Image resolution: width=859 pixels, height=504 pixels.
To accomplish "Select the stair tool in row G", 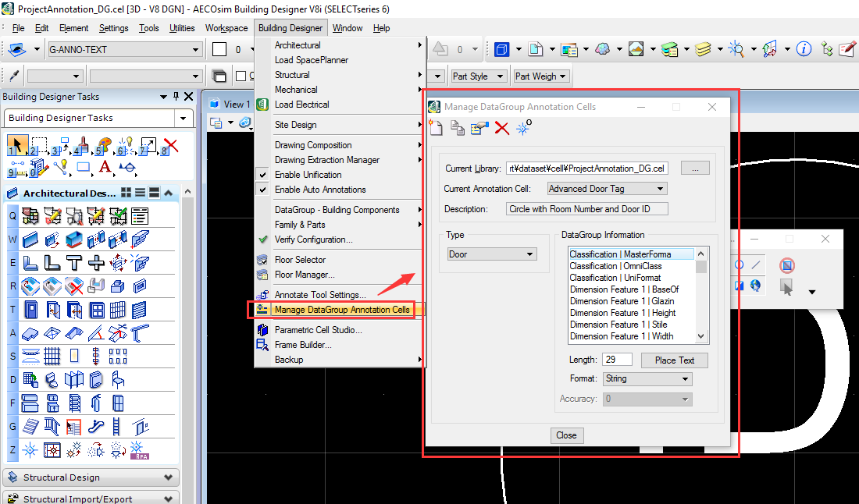I will 30,426.
